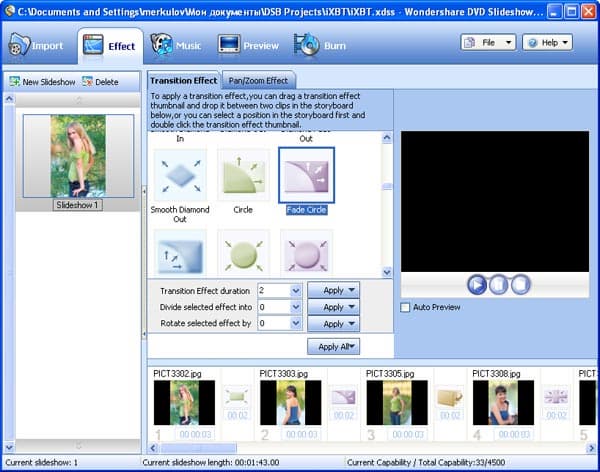This screenshot has width=600, height=472.
Task: Click the Import film-reel folder icon
Action: [19, 44]
